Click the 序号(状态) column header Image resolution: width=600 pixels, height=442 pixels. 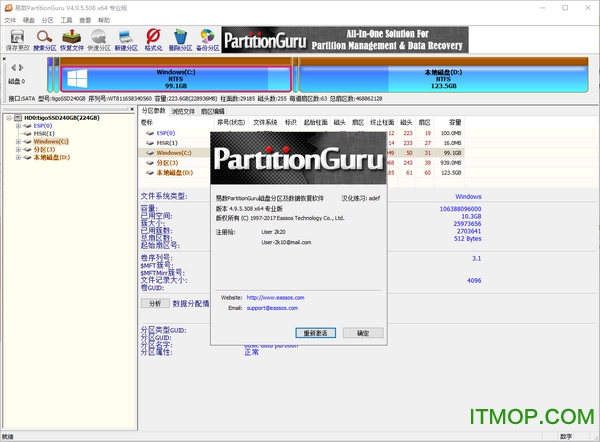coord(231,122)
